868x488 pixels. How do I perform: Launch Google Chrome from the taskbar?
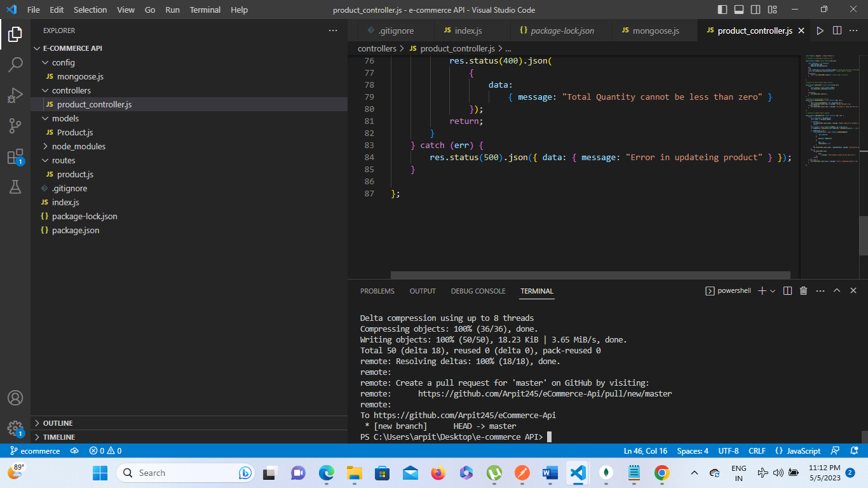point(662,473)
